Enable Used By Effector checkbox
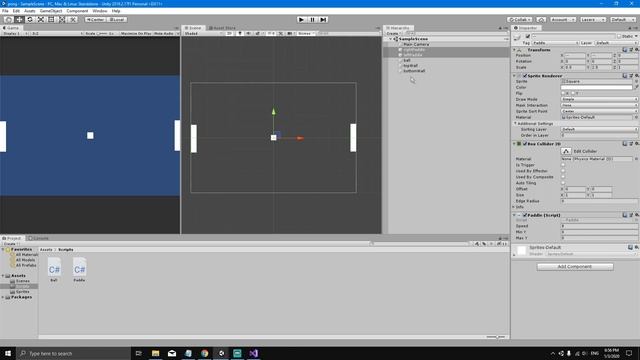 click(563, 171)
